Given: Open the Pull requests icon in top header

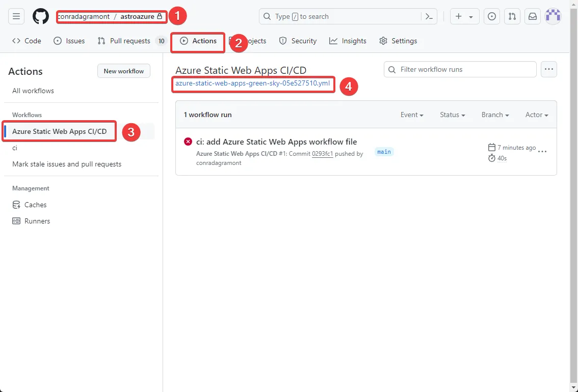Looking at the screenshot, I should pos(512,17).
